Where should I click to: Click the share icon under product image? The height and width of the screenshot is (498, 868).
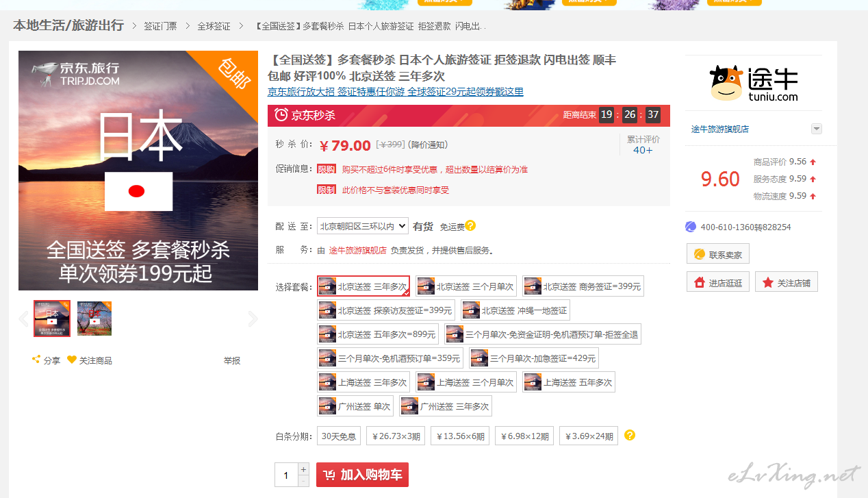pyautogui.click(x=36, y=360)
